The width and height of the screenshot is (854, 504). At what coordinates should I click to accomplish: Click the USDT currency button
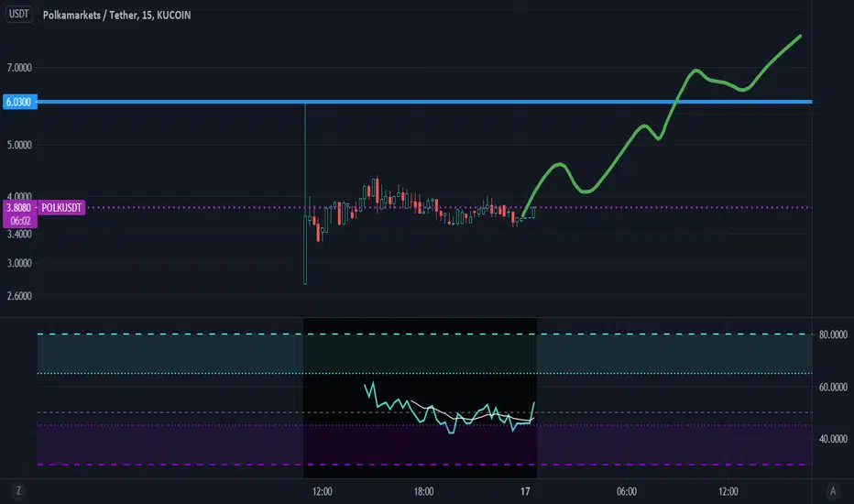point(19,14)
